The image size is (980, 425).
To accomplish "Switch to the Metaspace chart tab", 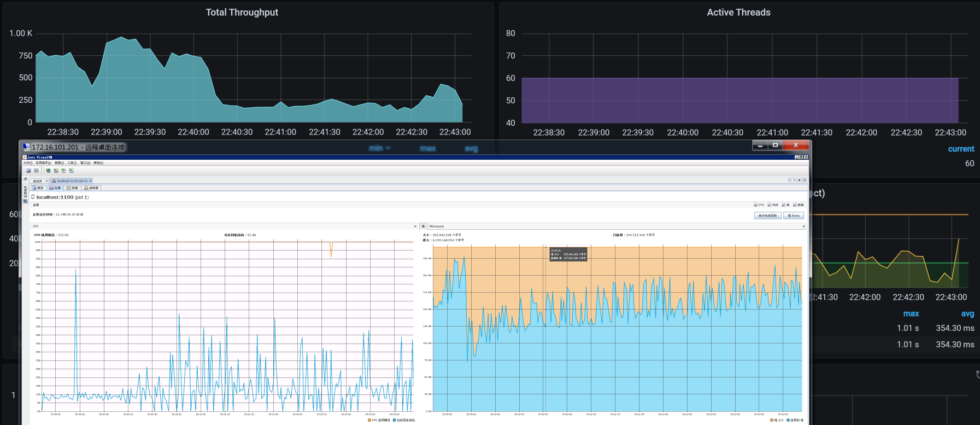I will pos(436,226).
